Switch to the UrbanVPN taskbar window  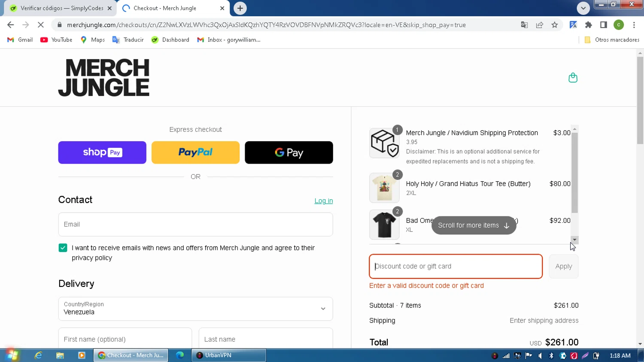[x=229, y=355]
